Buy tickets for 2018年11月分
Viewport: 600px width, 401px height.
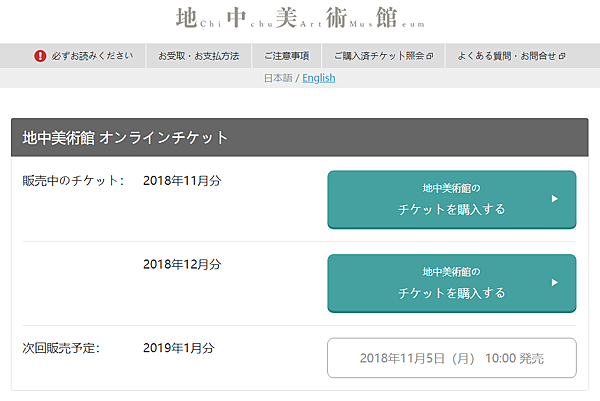pyautogui.click(x=451, y=199)
